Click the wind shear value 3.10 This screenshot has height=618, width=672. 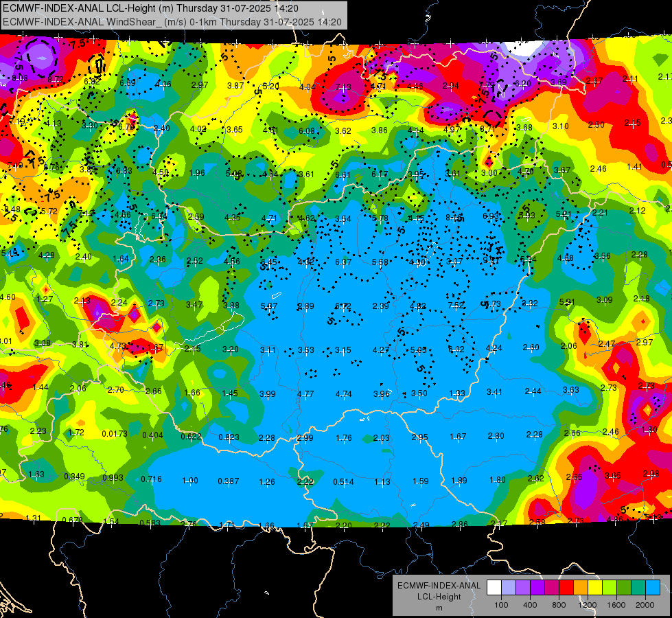pos(561,126)
